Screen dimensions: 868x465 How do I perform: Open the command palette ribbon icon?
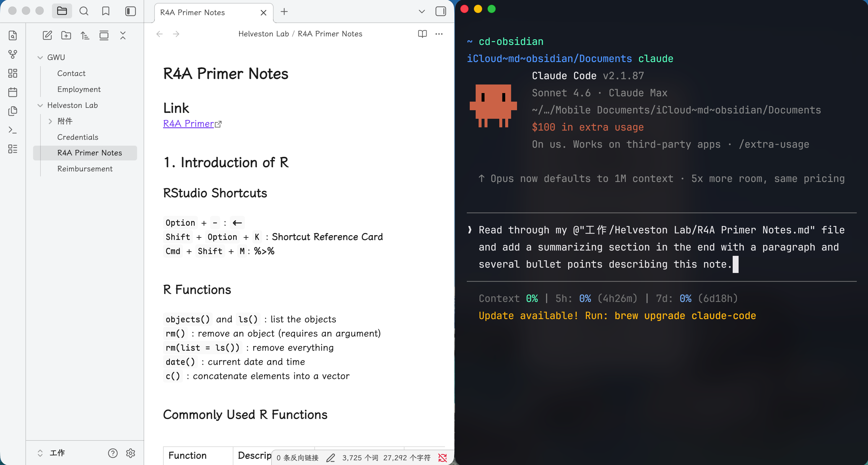pyautogui.click(x=12, y=130)
